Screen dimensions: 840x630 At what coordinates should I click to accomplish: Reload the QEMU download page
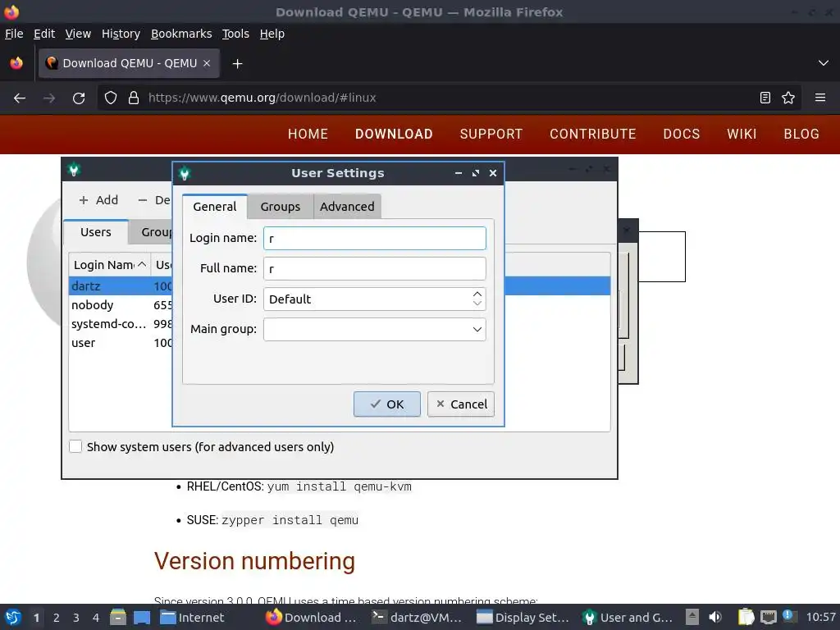[79, 98]
